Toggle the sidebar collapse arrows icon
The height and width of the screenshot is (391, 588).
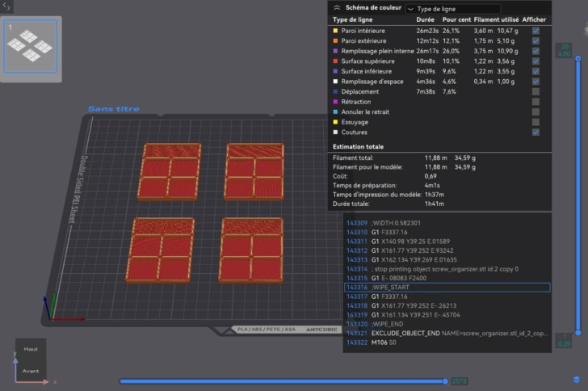click(x=6, y=6)
